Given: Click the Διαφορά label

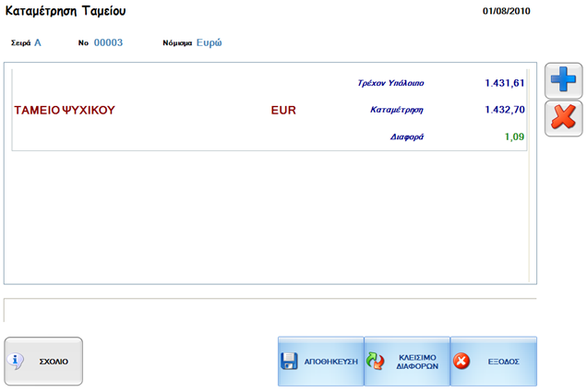Looking at the screenshot, I should point(407,137).
